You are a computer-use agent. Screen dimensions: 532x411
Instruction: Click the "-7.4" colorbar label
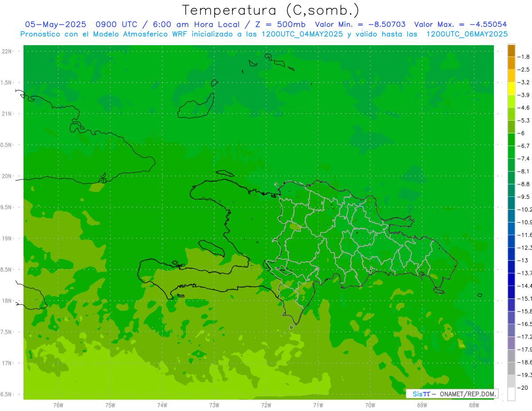point(524,159)
